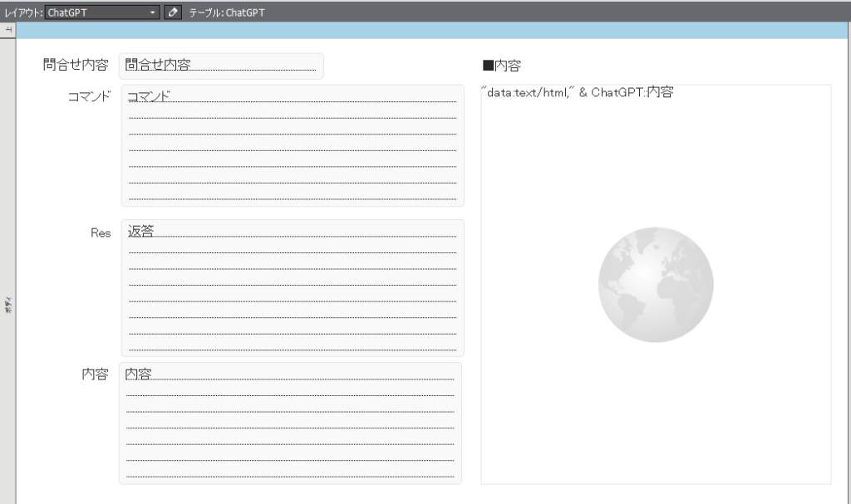
Task: Click the globe icon in web viewer
Action: [x=655, y=285]
